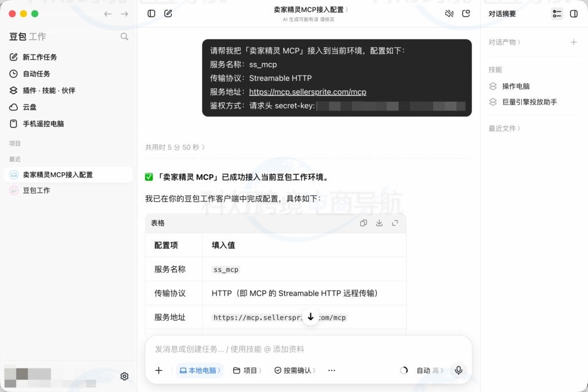This screenshot has height=392, width=588.
Task: Expand the table to fullscreen
Action: coord(395,223)
